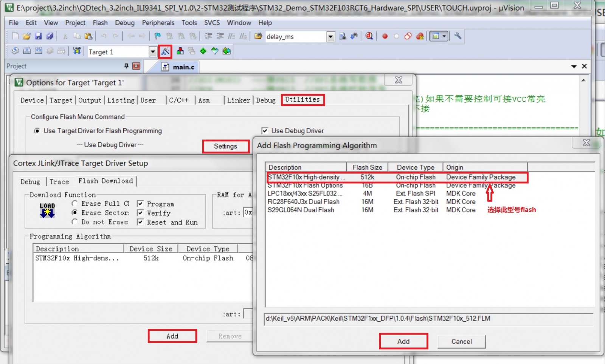
Task: Select the Erase Full Chip radio button
Action: [75, 204]
